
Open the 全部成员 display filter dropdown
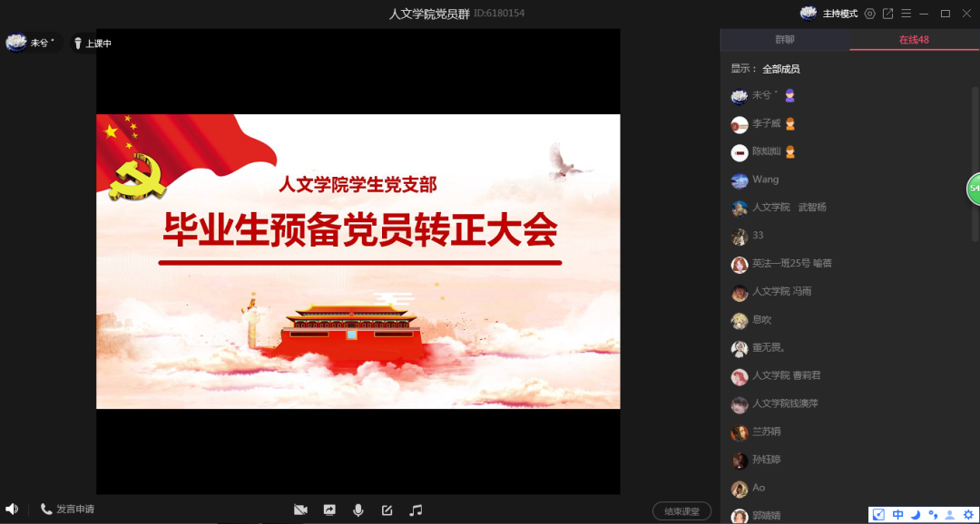point(780,69)
